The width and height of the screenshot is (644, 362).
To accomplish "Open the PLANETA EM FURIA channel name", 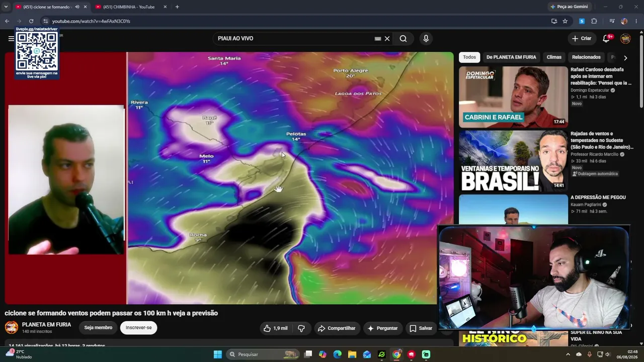I will tap(46, 325).
